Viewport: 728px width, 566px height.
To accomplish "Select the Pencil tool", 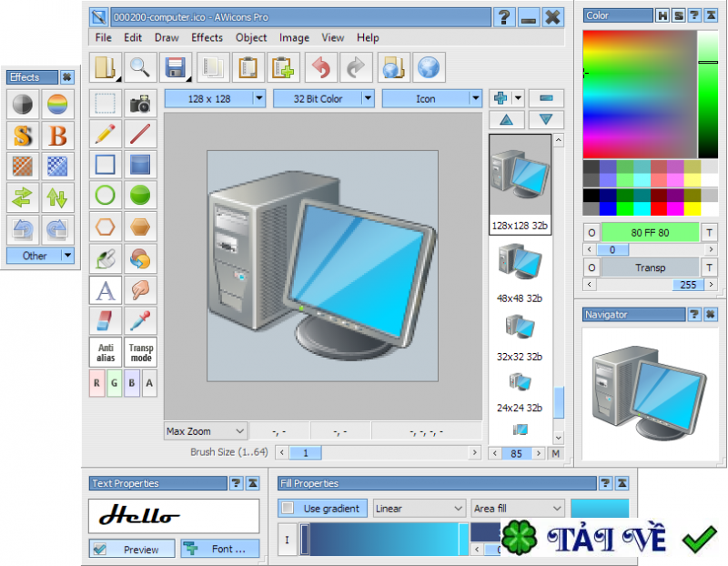I will coord(105,134).
